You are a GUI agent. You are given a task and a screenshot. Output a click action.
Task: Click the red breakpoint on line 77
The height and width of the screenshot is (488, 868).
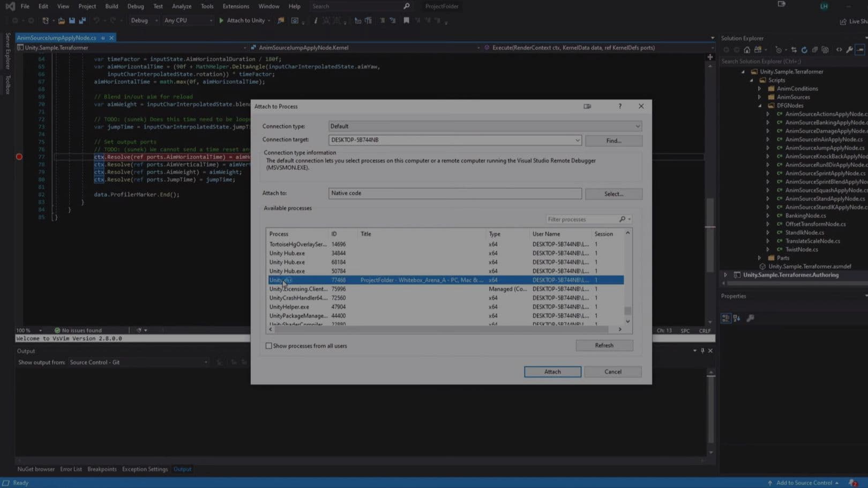click(19, 157)
